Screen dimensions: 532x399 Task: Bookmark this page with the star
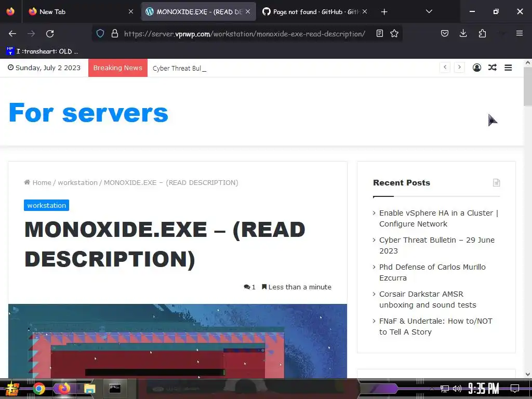(394, 34)
